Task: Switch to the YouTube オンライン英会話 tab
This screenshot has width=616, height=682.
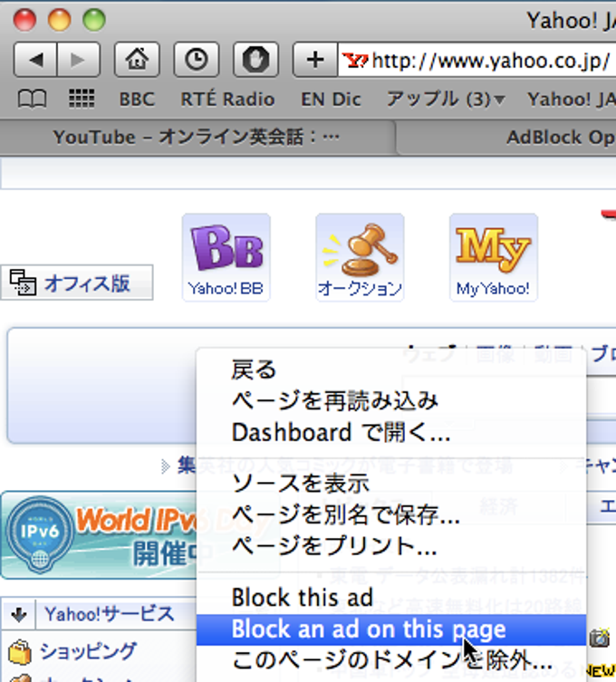Action: (197, 138)
